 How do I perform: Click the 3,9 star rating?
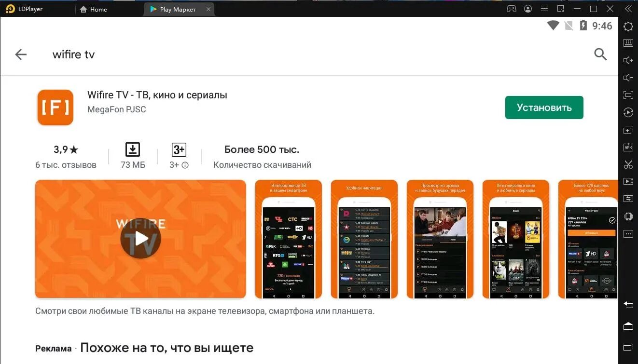coord(66,149)
